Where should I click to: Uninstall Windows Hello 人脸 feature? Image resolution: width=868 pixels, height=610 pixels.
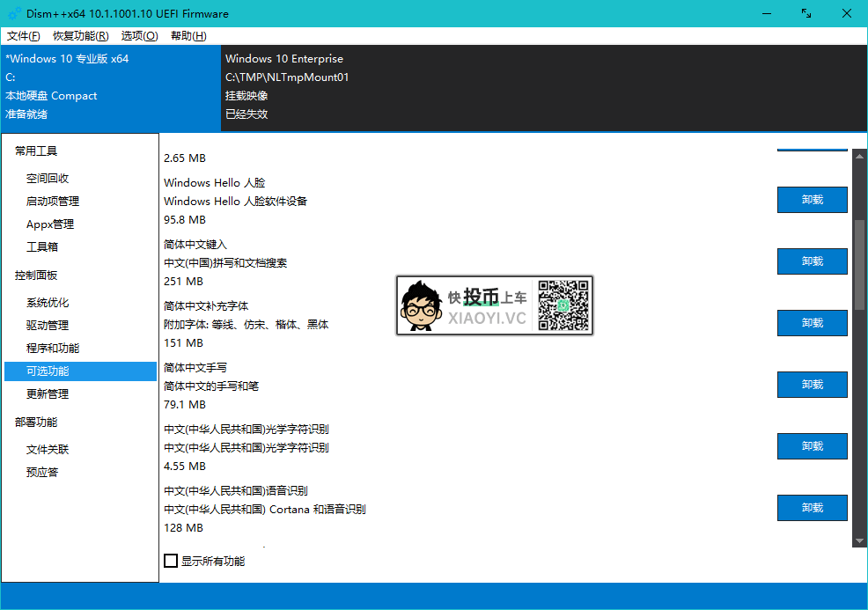coord(812,200)
